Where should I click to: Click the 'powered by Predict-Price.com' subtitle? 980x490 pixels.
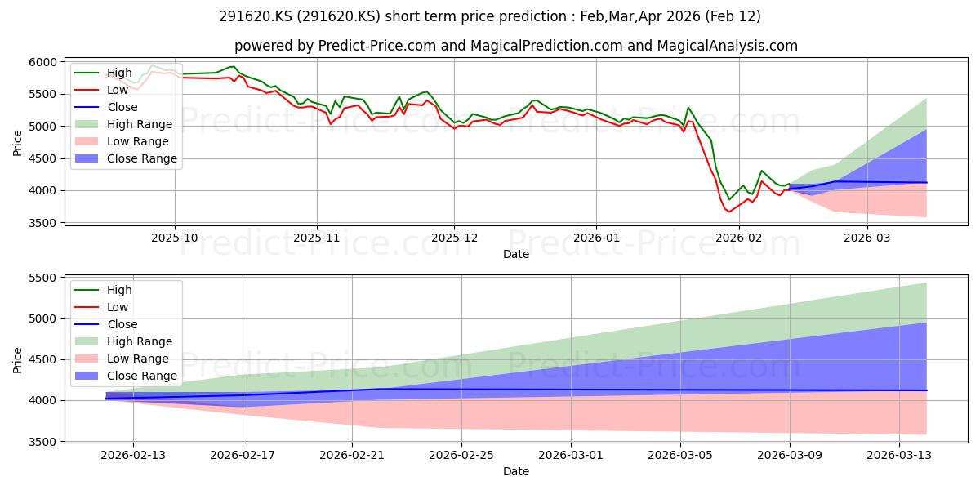tap(516, 46)
